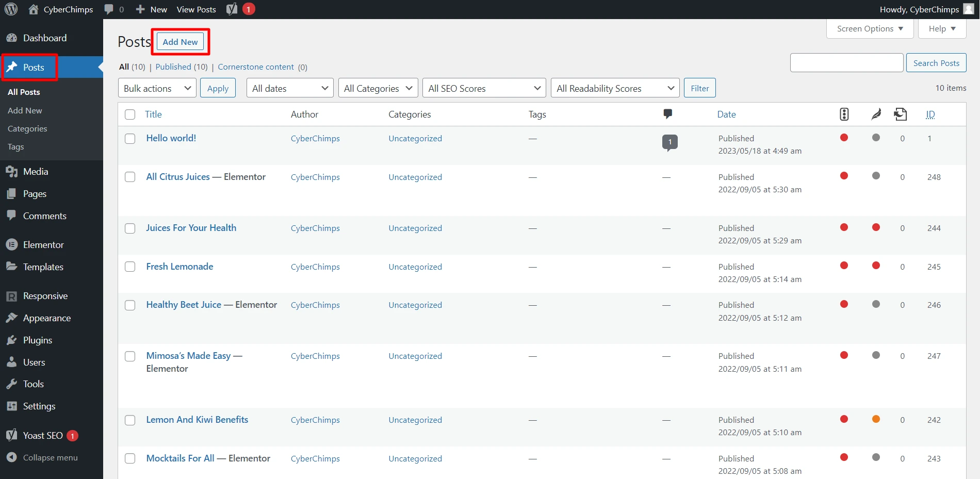The height and width of the screenshot is (479, 980).
Task: Open the Yoast SEO sidebar icon
Action: click(12, 436)
